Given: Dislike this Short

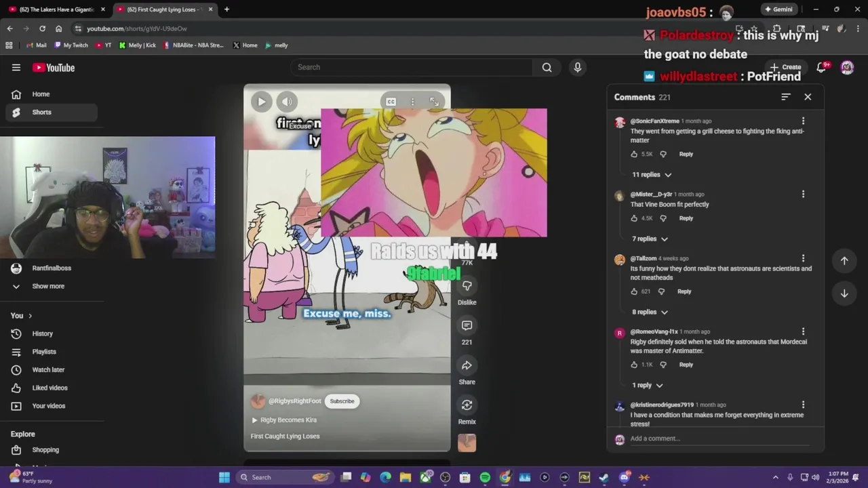Looking at the screenshot, I should click(x=467, y=286).
